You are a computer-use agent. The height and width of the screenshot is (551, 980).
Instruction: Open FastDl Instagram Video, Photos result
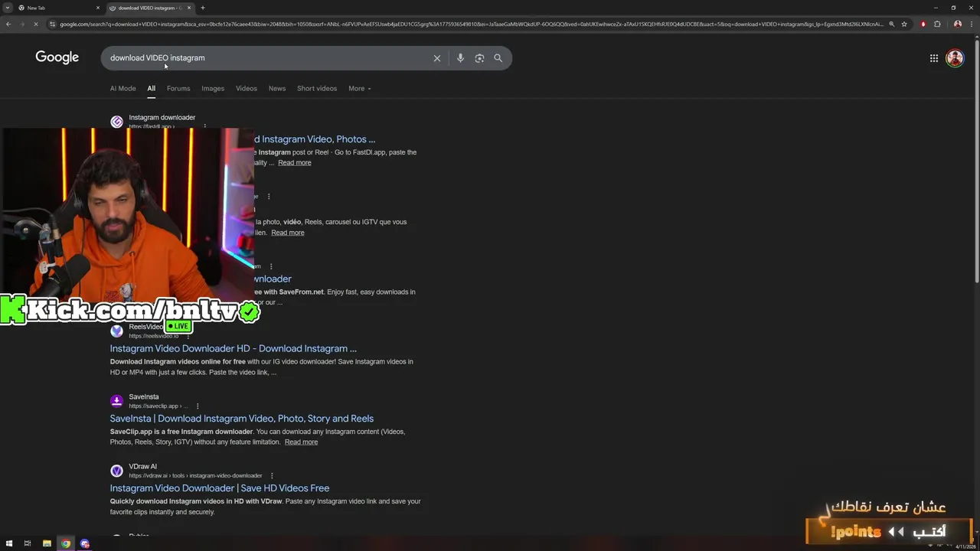click(x=315, y=139)
